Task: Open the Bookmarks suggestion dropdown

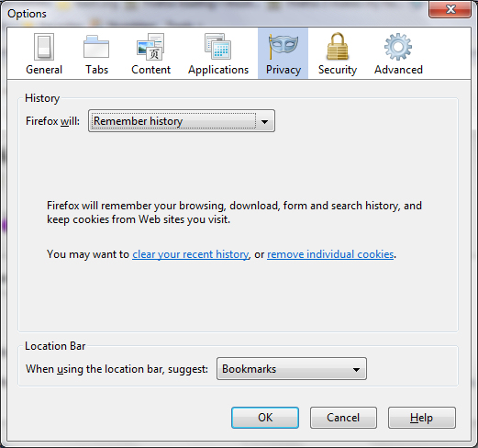Action: [292, 369]
